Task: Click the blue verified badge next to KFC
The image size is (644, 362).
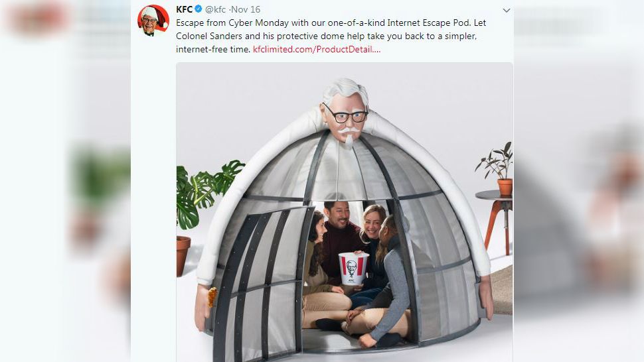Action: [199, 9]
